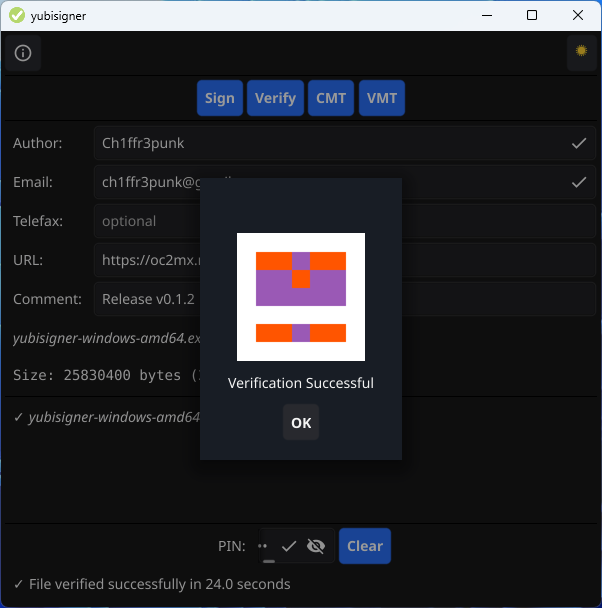Dismiss dialog with OK button
602x608 pixels.
(x=301, y=422)
